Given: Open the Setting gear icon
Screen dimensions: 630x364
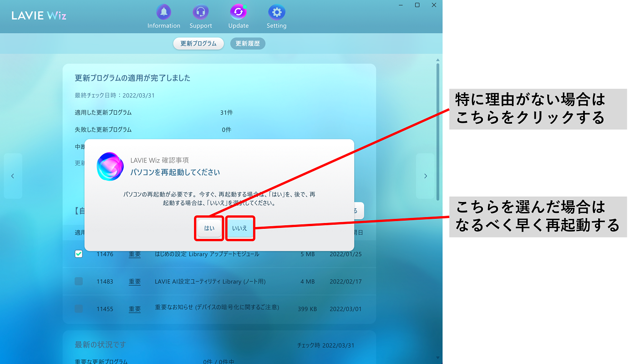Looking at the screenshot, I should [x=276, y=12].
